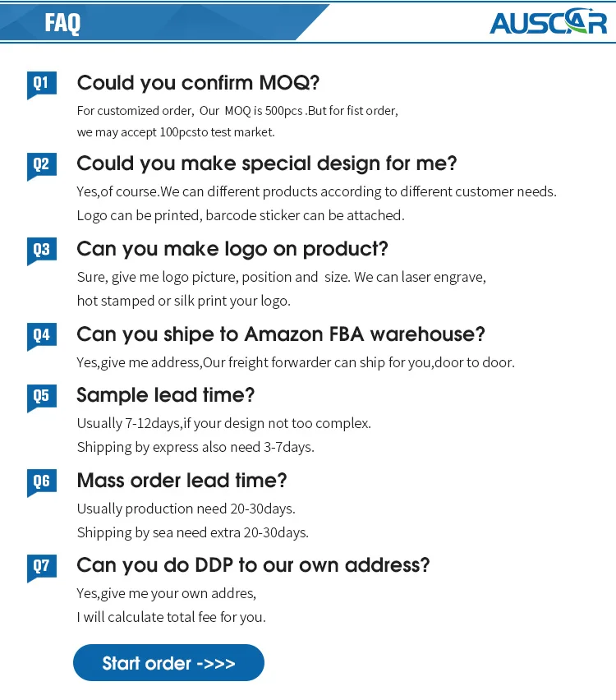616x700 pixels.
Task: Click the "Sample lead time?" heading
Action: coord(166,395)
